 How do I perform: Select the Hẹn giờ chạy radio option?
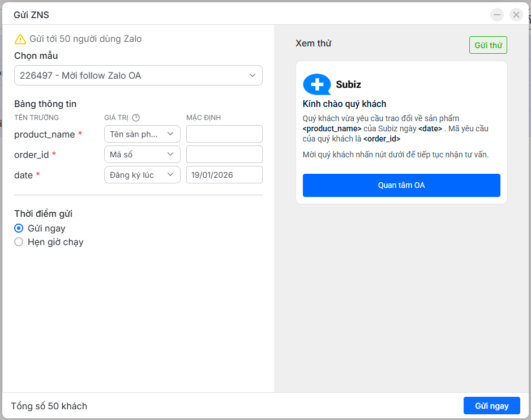19,242
